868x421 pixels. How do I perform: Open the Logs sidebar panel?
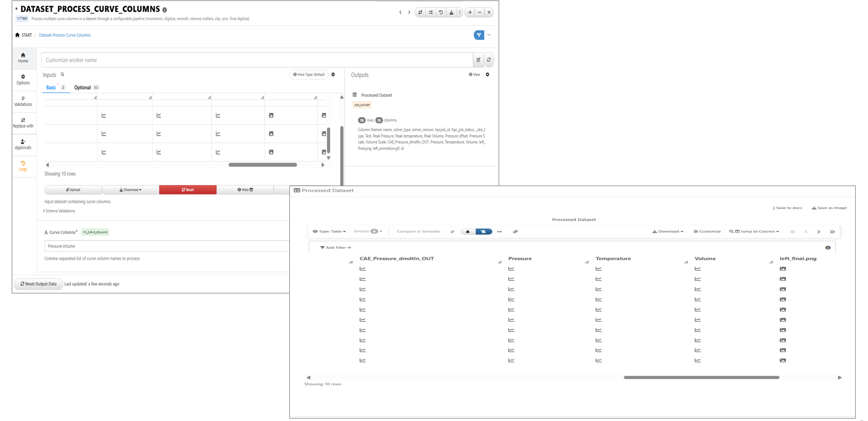tap(23, 166)
